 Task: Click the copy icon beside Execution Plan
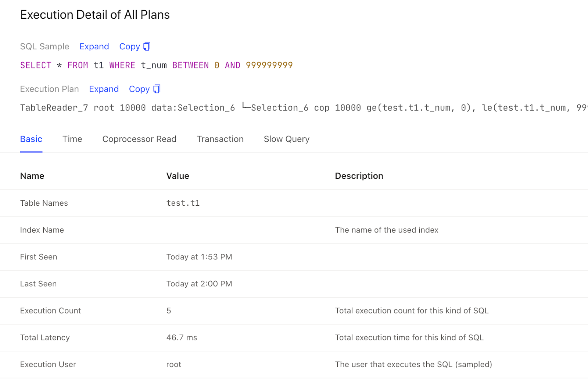tap(157, 89)
